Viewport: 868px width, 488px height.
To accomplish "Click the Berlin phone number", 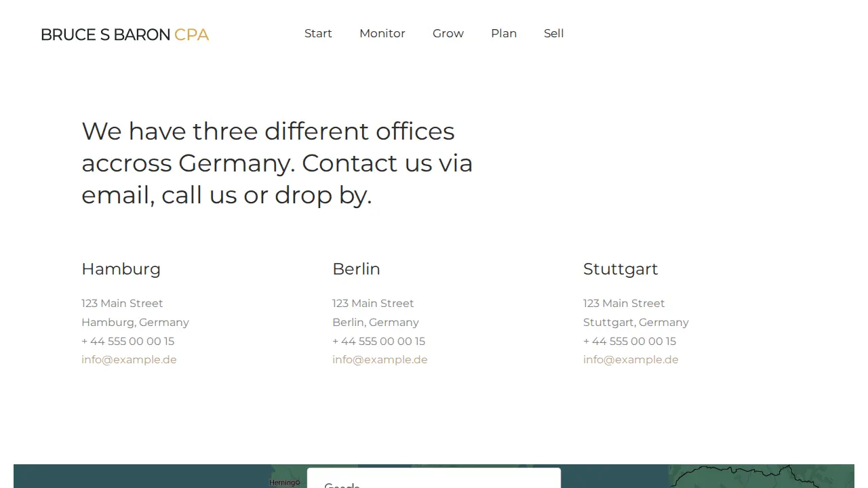I will coord(378,341).
